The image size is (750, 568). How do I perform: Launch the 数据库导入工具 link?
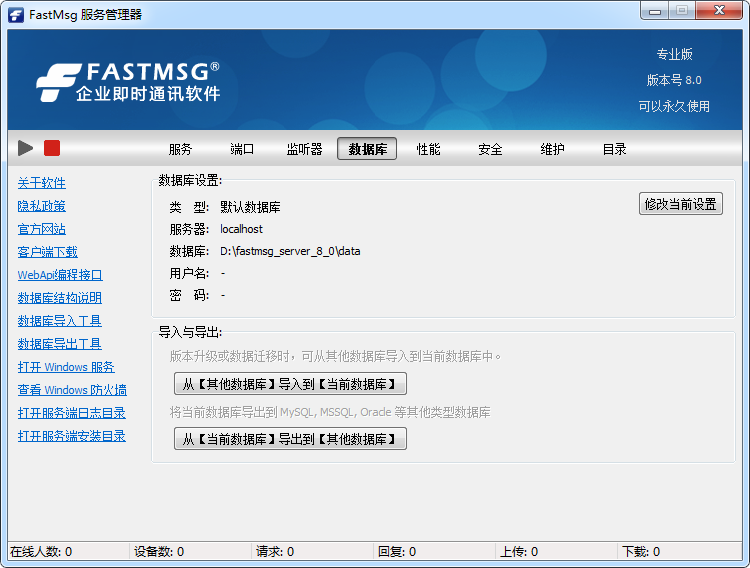(60, 321)
